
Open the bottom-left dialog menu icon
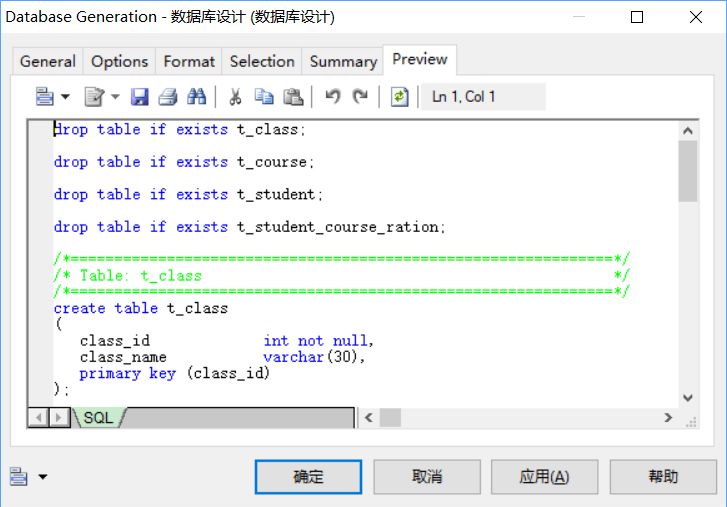click(19, 476)
